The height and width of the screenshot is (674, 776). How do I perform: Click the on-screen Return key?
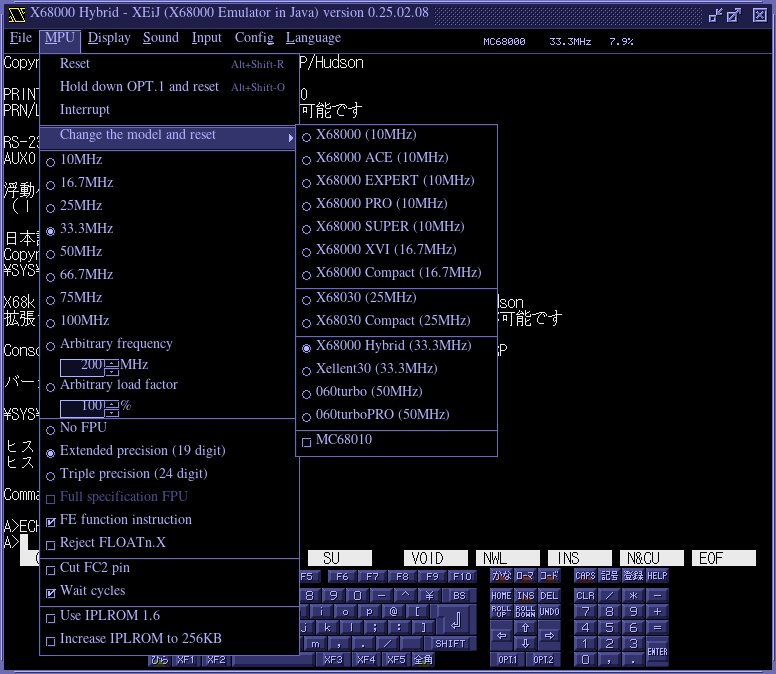coord(456,619)
